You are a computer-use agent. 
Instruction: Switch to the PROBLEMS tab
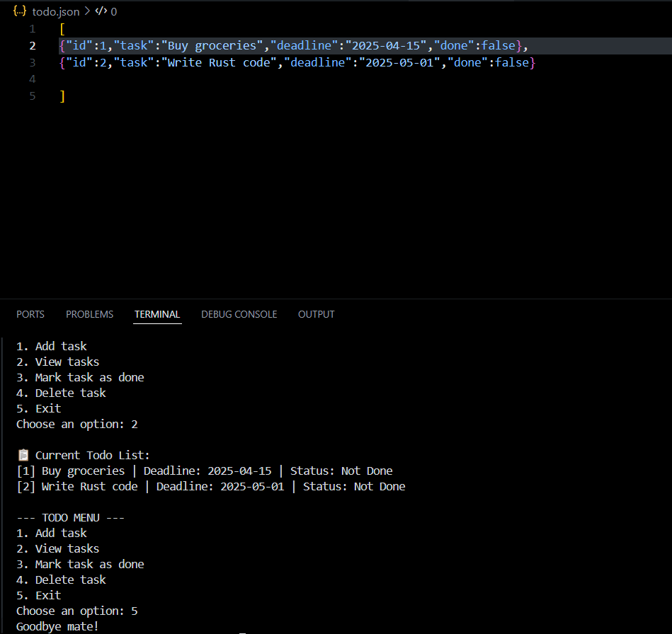click(89, 314)
